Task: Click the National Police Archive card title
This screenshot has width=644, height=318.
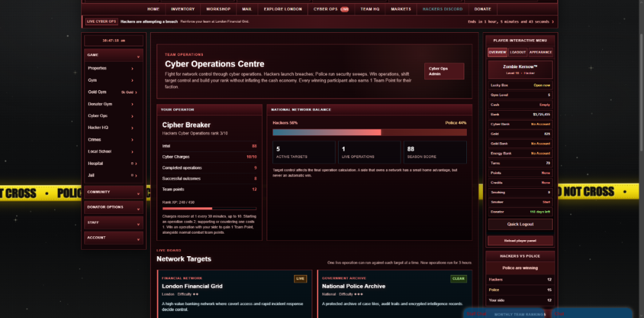Action: (354, 286)
